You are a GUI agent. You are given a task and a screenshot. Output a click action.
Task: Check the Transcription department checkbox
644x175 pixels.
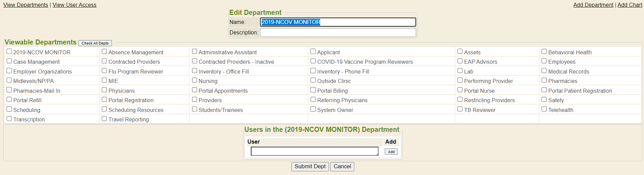(9, 119)
